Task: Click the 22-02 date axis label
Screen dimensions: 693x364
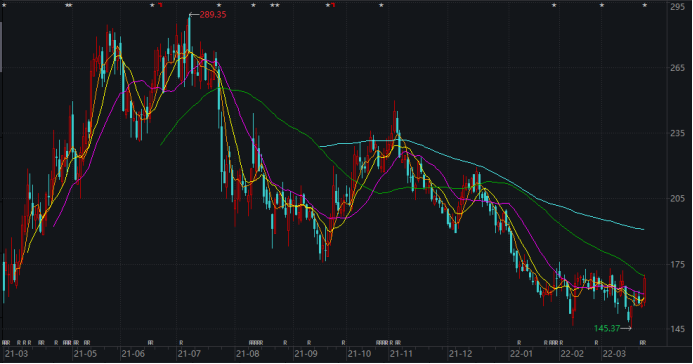Action: 572,354
